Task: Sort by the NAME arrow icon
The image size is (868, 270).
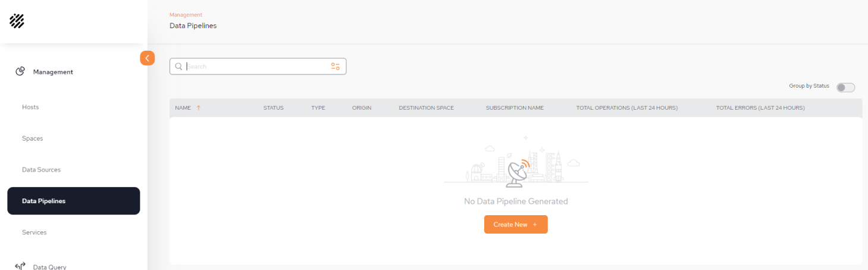Action: tap(198, 108)
